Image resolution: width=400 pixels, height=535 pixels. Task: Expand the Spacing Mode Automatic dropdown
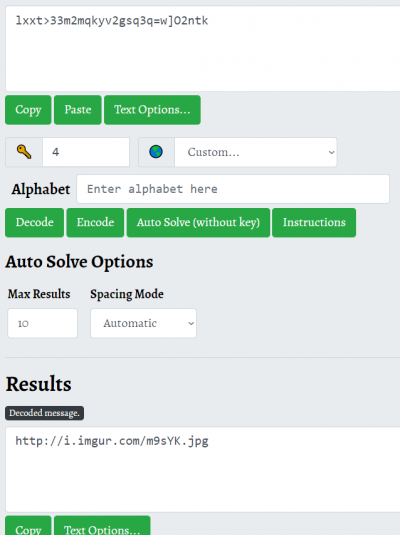pyautogui.click(x=143, y=323)
